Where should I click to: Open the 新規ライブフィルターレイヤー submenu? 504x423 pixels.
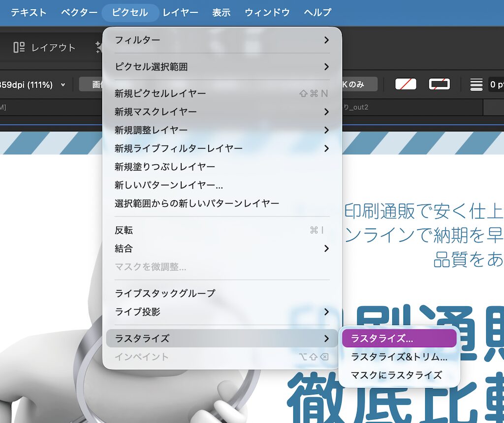tap(222, 148)
